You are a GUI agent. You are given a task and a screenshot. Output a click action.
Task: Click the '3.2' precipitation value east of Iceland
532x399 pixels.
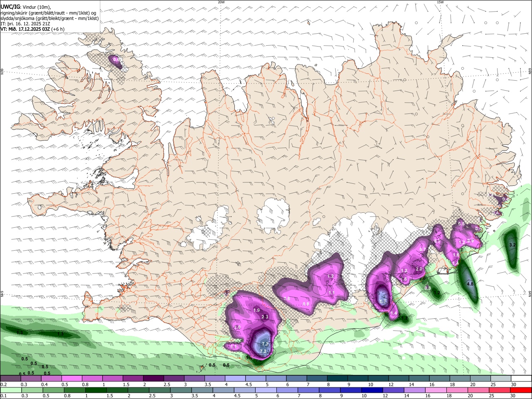point(512,245)
